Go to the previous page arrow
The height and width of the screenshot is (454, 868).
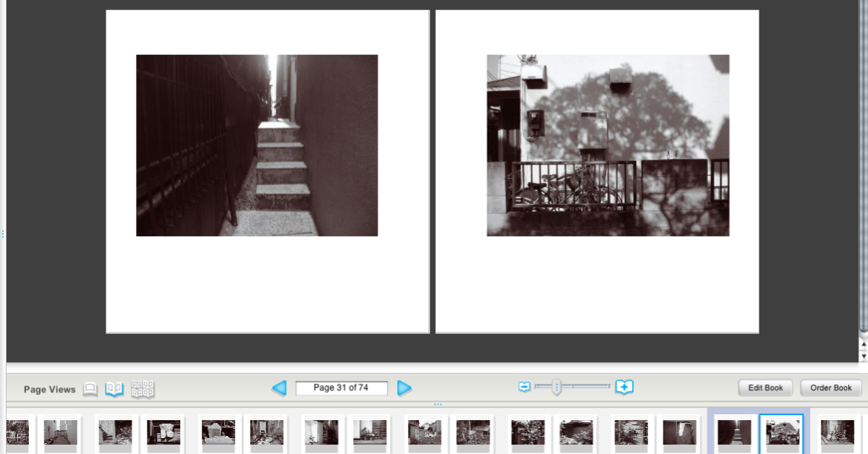click(279, 388)
